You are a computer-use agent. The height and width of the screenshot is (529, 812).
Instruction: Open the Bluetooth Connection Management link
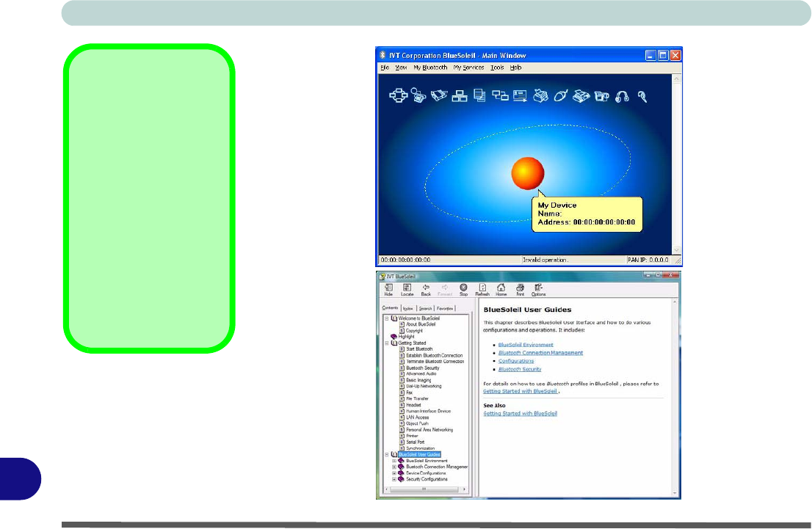point(540,353)
